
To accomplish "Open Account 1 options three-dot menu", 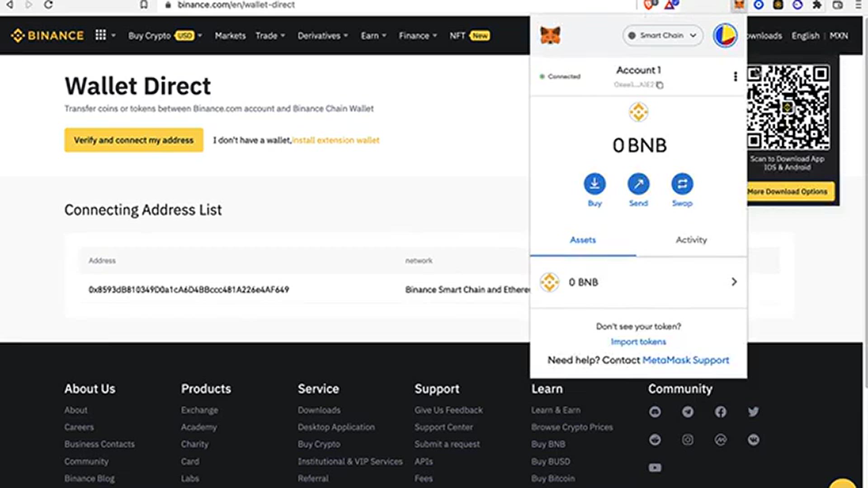I will 735,76.
